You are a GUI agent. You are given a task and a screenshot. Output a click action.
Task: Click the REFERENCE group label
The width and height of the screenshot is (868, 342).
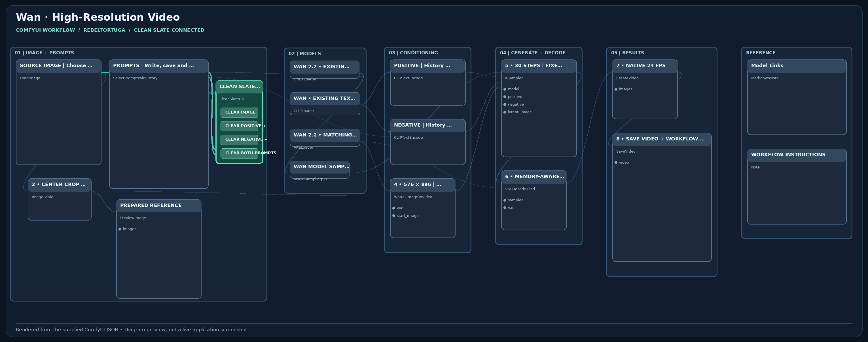pyautogui.click(x=761, y=53)
